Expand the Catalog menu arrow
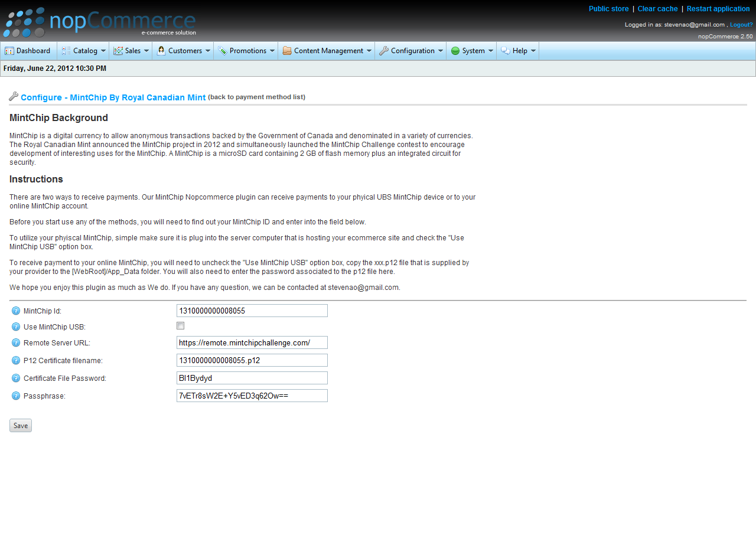 click(103, 51)
